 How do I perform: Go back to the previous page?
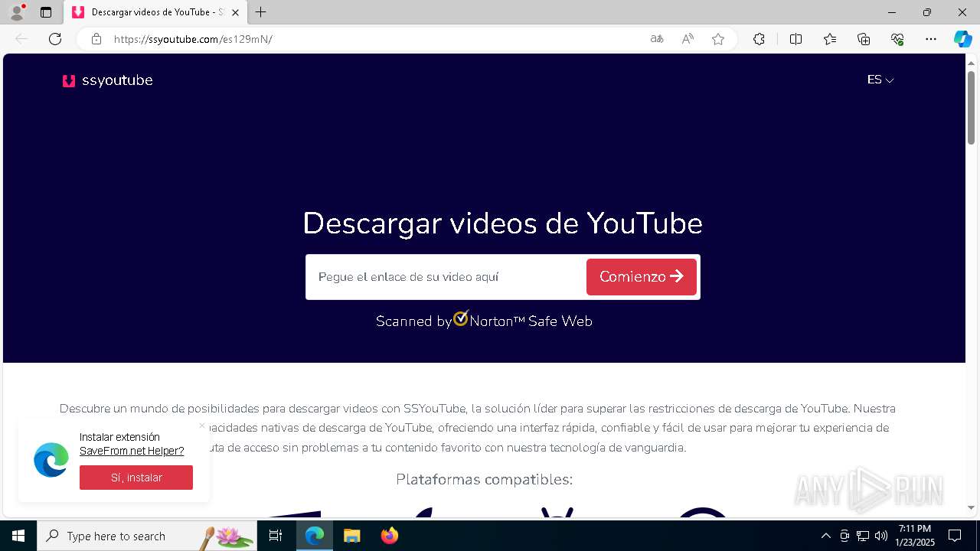click(x=21, y=39)
